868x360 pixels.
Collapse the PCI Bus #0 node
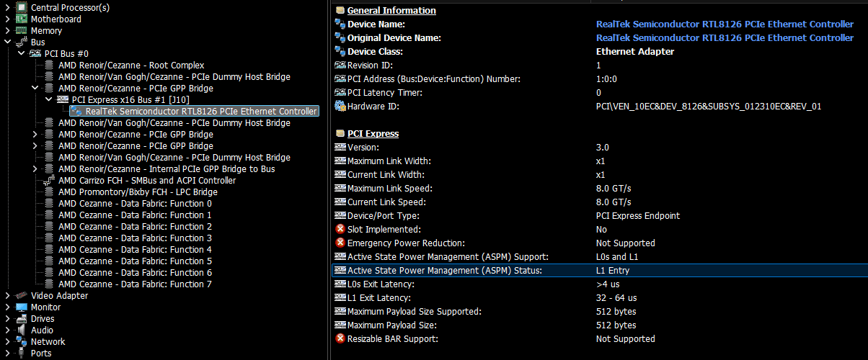[x=21, y=54]
